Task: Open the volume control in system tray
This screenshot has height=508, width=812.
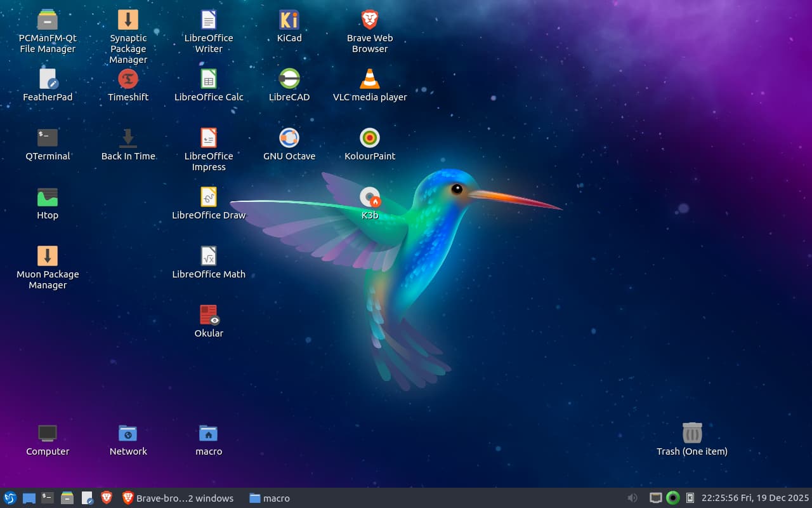Action: 632,498
